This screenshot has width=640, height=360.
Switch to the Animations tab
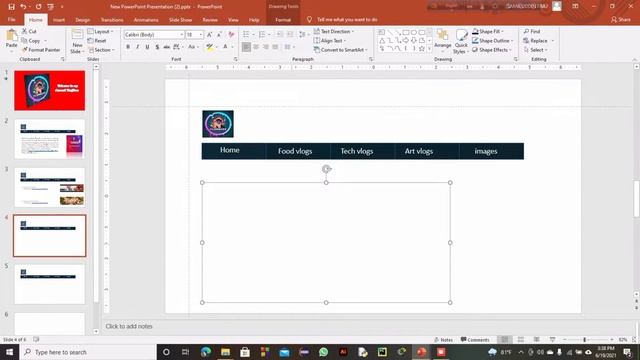click(146, 20)
